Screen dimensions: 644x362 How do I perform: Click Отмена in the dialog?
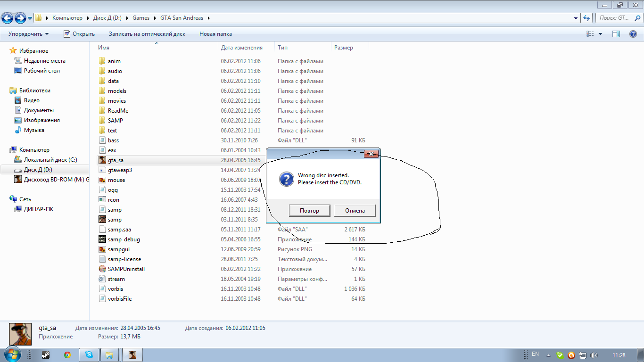(355, 211)
